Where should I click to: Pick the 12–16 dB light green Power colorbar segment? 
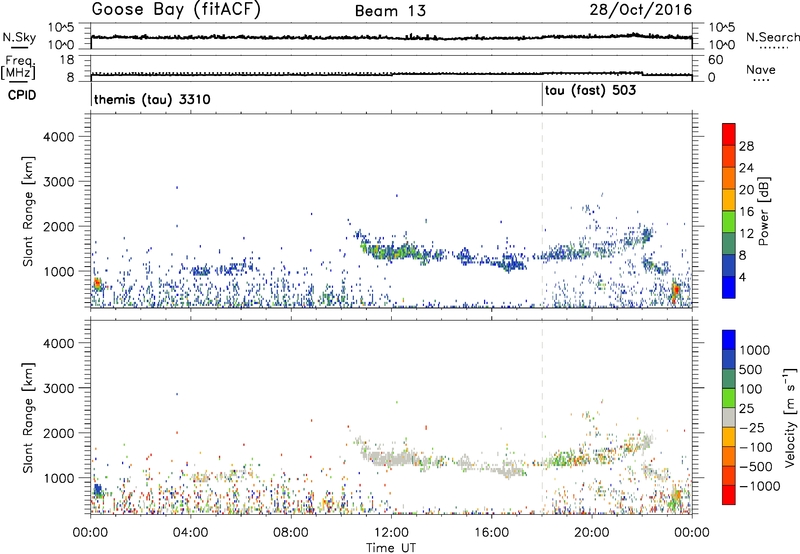click(x=729, y=221)
